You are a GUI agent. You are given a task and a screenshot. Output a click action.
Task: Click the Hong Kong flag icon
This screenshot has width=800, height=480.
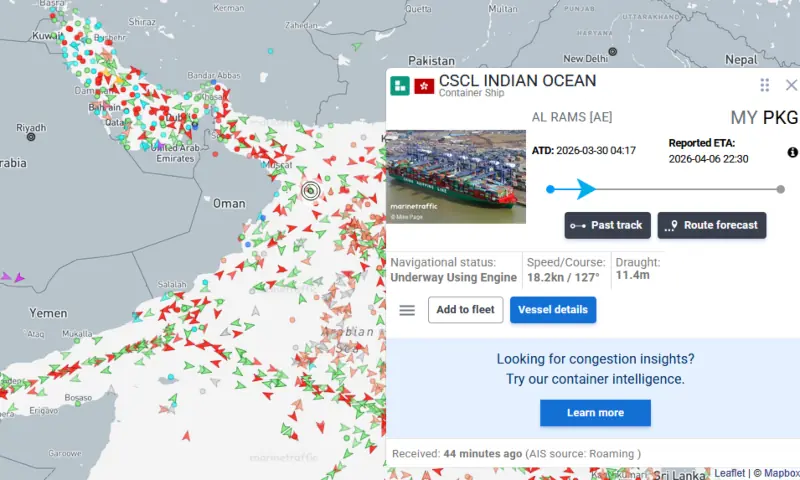(x=424, y=86)
